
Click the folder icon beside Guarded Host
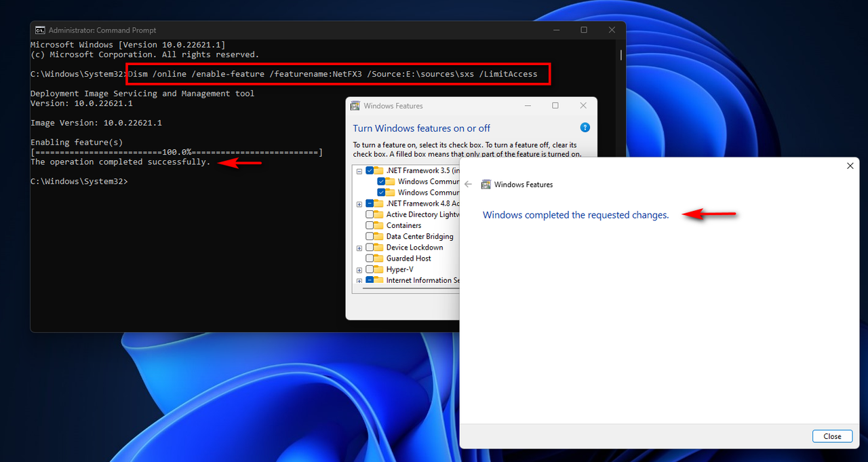click(378, 258)
